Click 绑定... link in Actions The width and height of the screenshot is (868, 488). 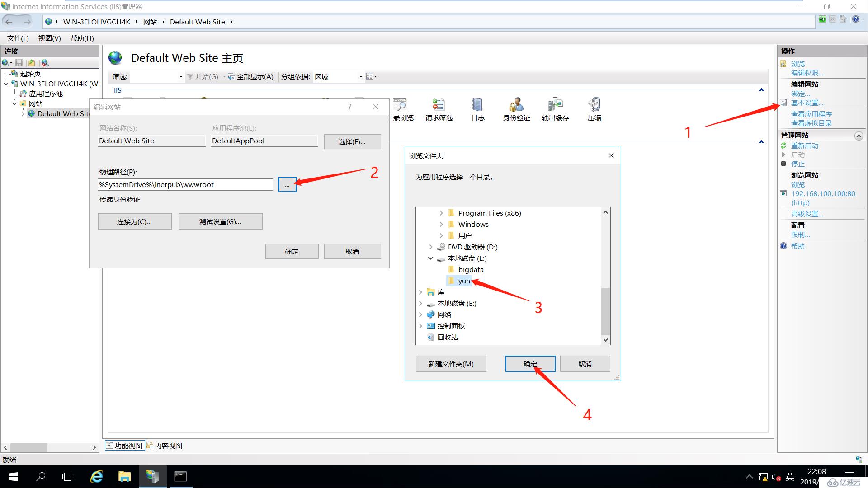pyautogui.click(x=800, y=94)
